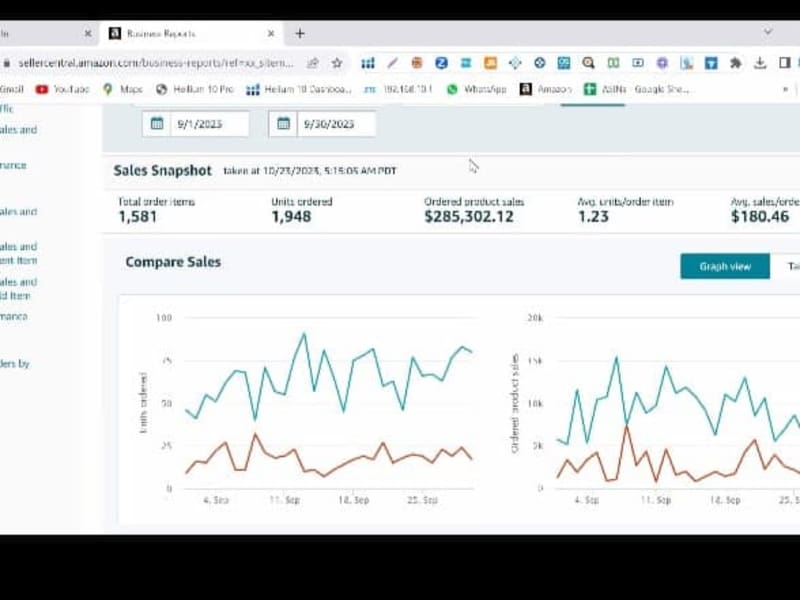Click the light blue stacked-bars extension icon

pyautogui.click(x=466, y=63)
